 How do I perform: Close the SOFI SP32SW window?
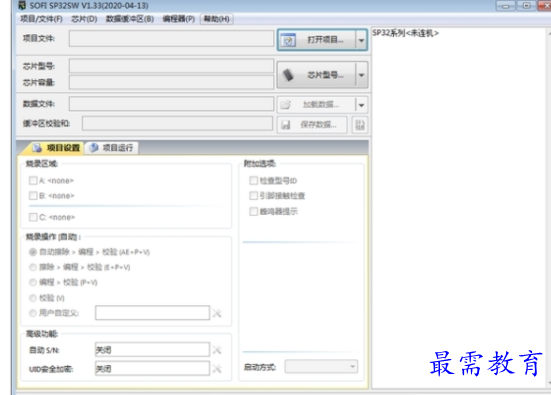(x=545, y=6)
